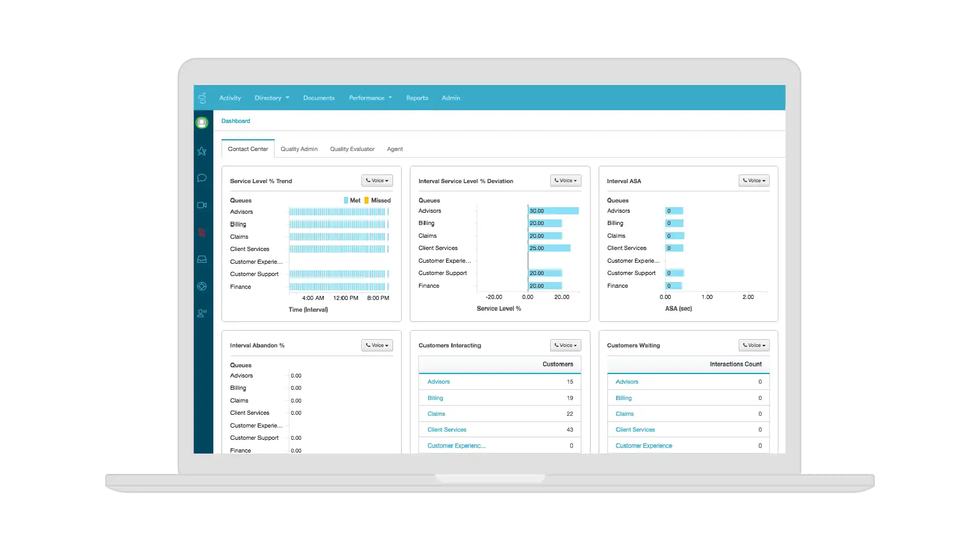Open the Inbox tray icon in the sidebar

coord(202,259)
